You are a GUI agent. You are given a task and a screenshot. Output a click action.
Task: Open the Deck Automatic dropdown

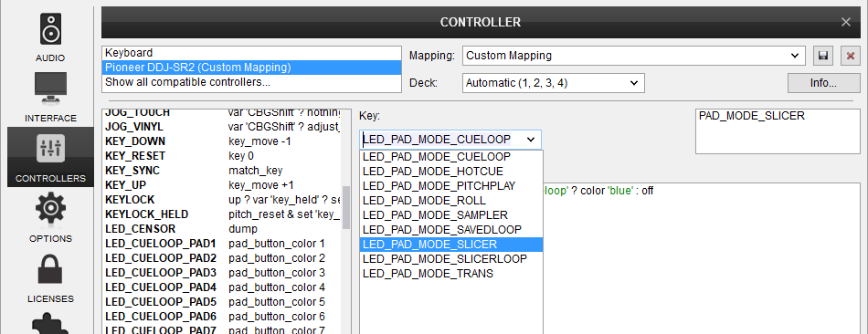pyautogui.click(x=554, y=84)
